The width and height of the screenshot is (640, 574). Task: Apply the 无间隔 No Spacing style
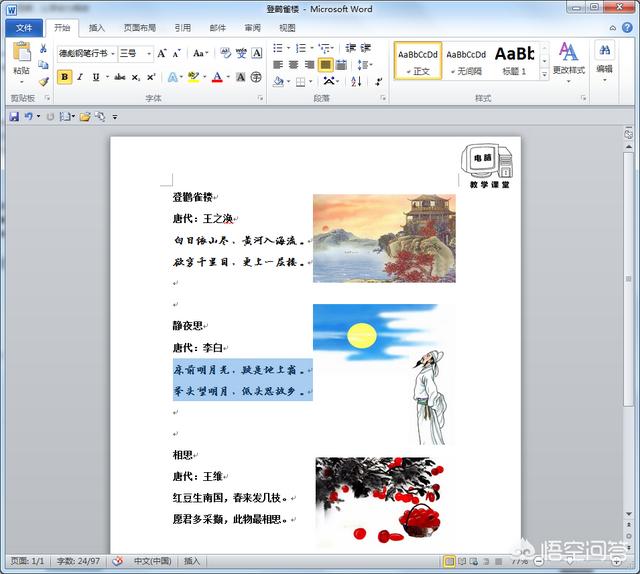pyautogui.click(x=466, y=61)
